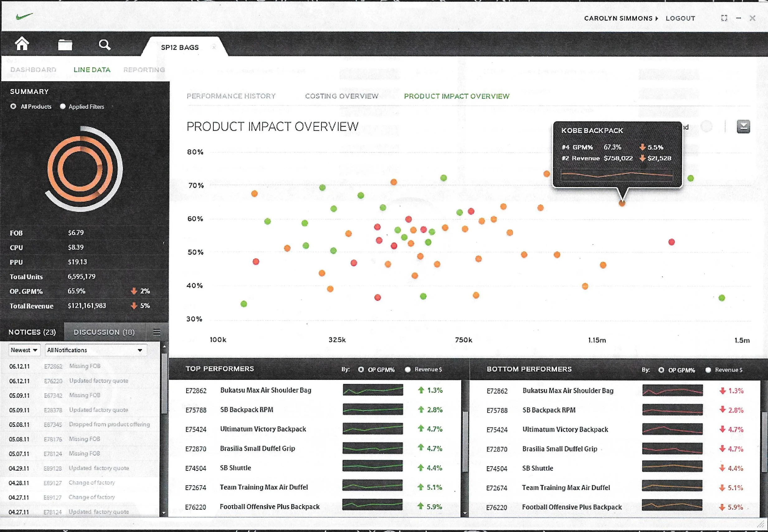Viewport: 768px width, 532px height.
Task: Open the Dashboard section
Action: [x=33, y=70]
